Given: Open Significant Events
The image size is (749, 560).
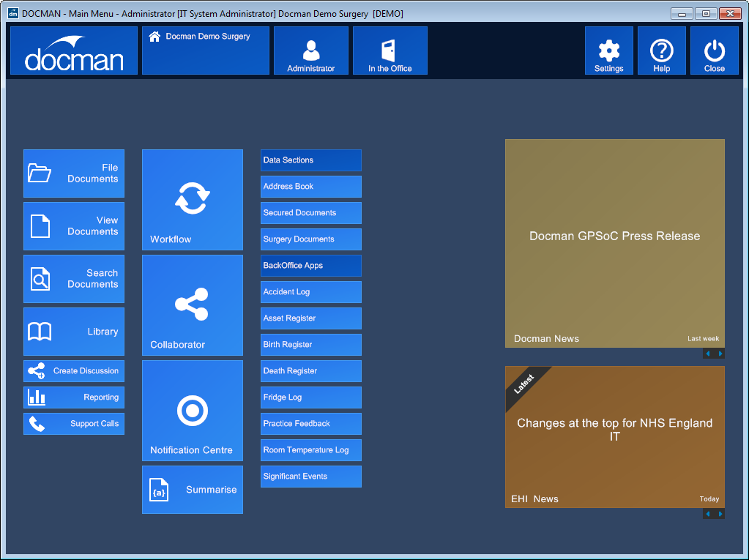Looking at the screenshot, I should 311,477.
